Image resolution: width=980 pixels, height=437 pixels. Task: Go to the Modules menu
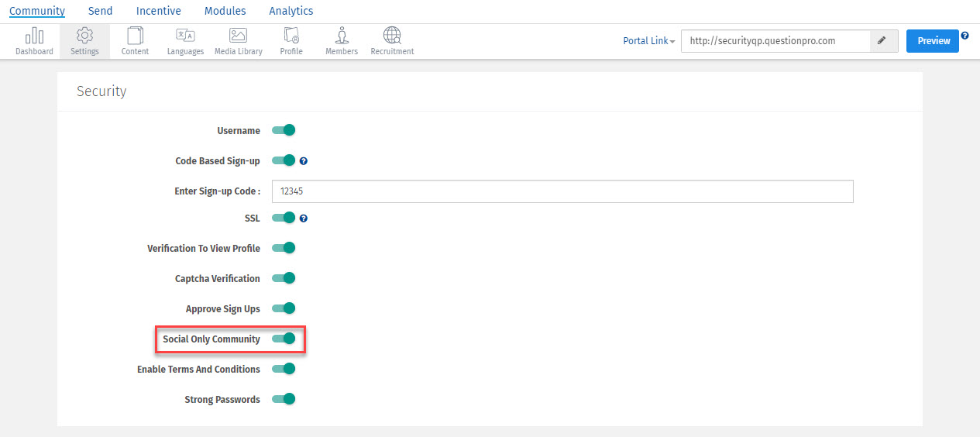[x=225, y=11]
